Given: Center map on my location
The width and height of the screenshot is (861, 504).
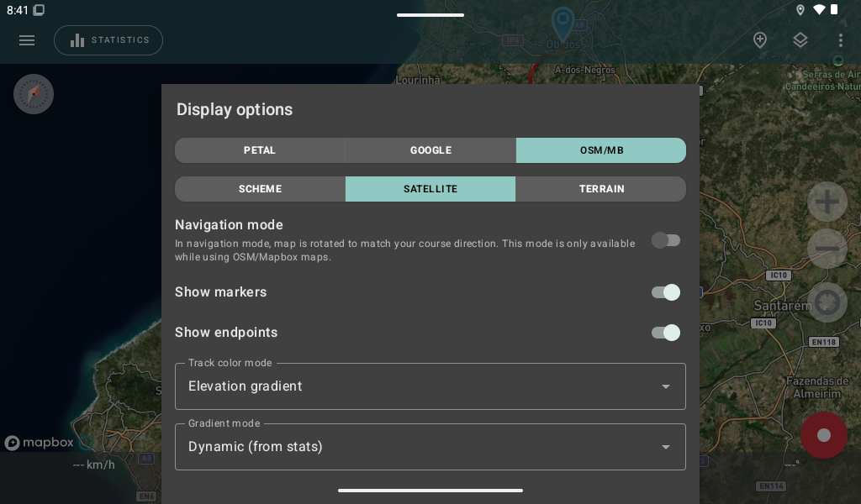Looking at the screenshot, I should (827, 302).
